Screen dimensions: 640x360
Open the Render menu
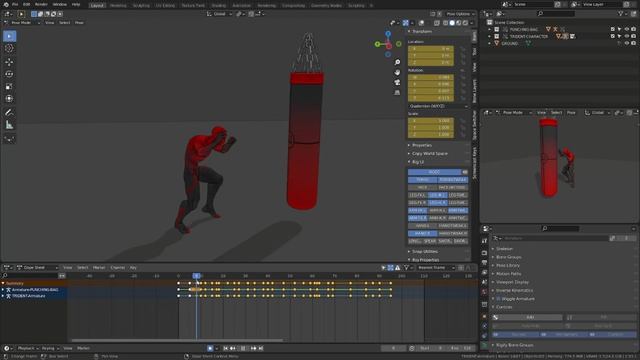pyautogui.click(x=41, y=4)
